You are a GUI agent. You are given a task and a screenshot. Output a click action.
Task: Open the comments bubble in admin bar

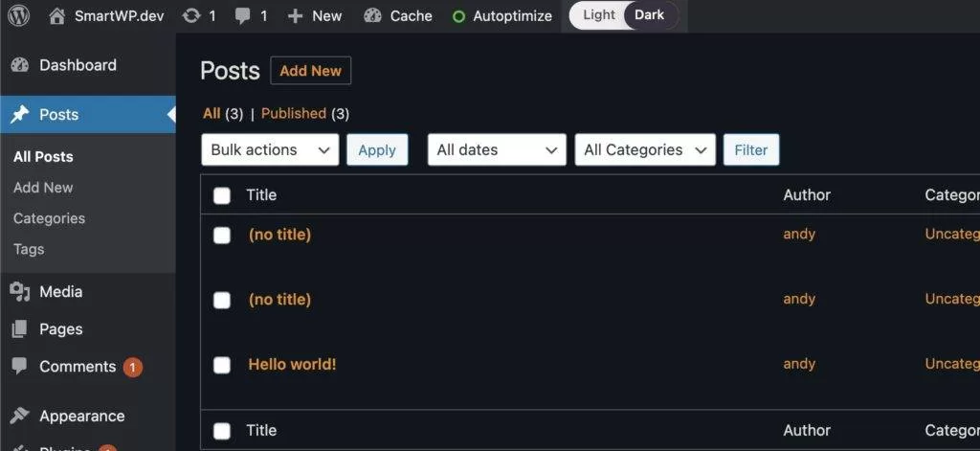[244, 15]
